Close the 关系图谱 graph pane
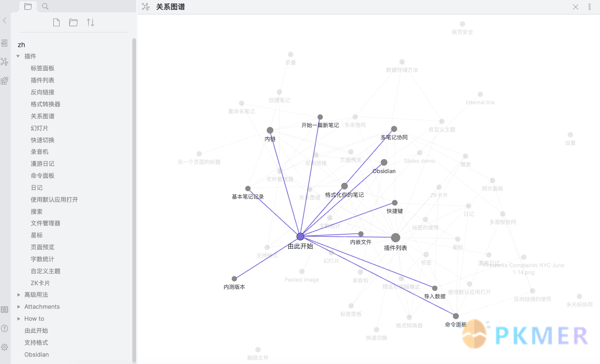This screenshot has width=600, height=364. (x=576, y=7)
